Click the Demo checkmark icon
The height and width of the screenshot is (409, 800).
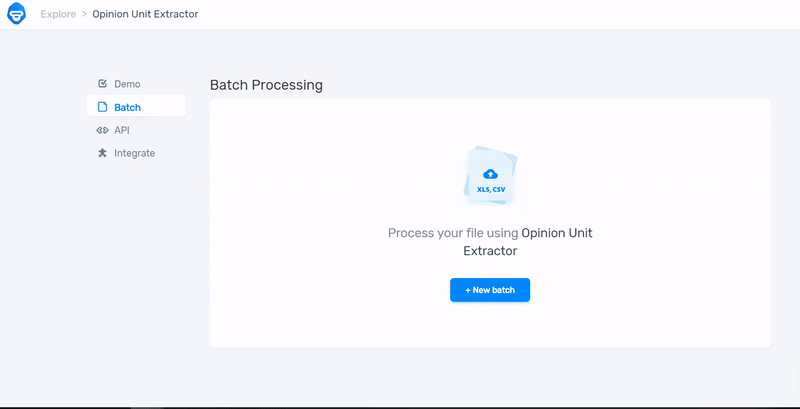tap(102, 84)
